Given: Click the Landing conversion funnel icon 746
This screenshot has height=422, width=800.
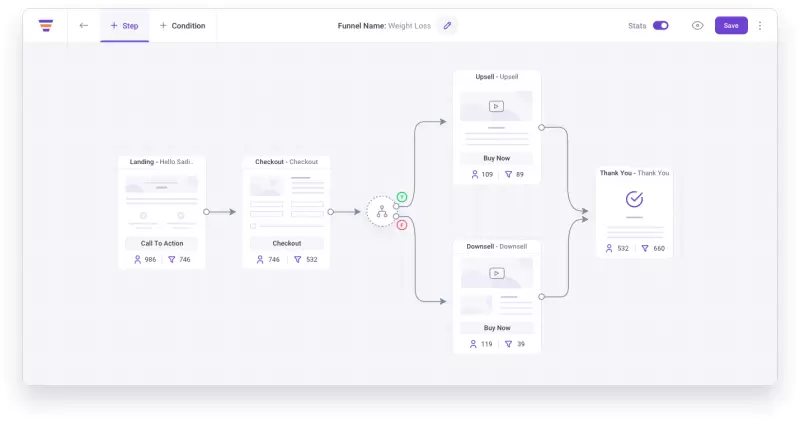Looking at the screenshot, I should tap(172, 259).
